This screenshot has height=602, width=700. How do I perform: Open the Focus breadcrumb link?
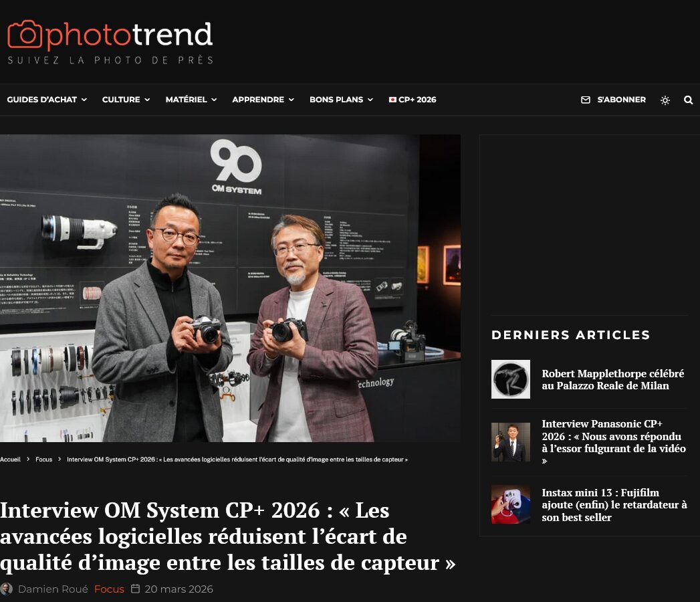(43, 459)
